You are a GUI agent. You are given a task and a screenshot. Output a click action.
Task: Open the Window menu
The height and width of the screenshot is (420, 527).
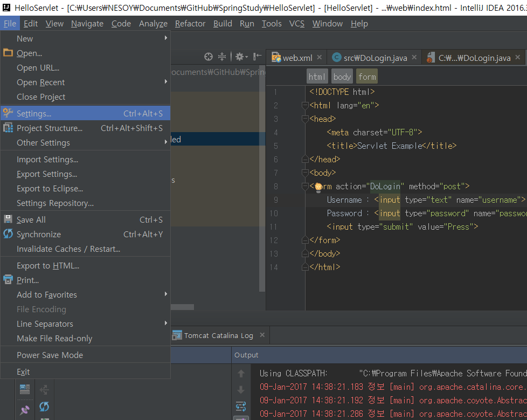coord(328,24)
